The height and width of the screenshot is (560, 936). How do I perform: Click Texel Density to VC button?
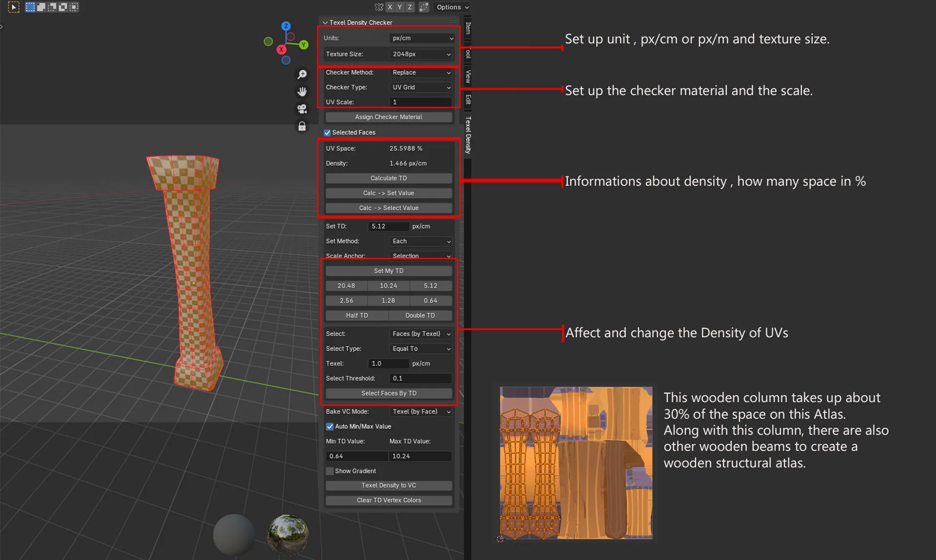tap(389, 485)
